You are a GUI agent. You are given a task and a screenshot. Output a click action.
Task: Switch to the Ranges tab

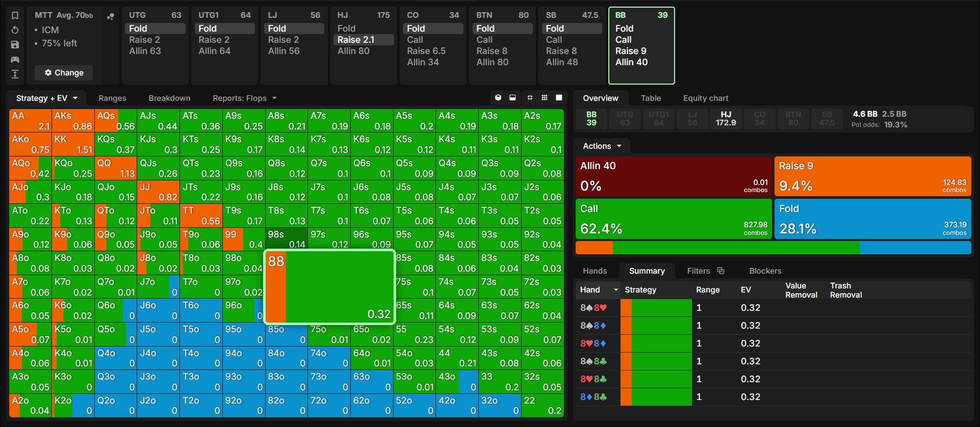[x=112, y=98]
